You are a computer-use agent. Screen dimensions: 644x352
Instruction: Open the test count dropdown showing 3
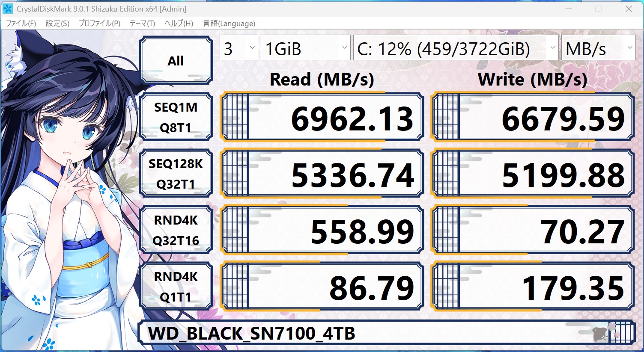click(239, 48)
